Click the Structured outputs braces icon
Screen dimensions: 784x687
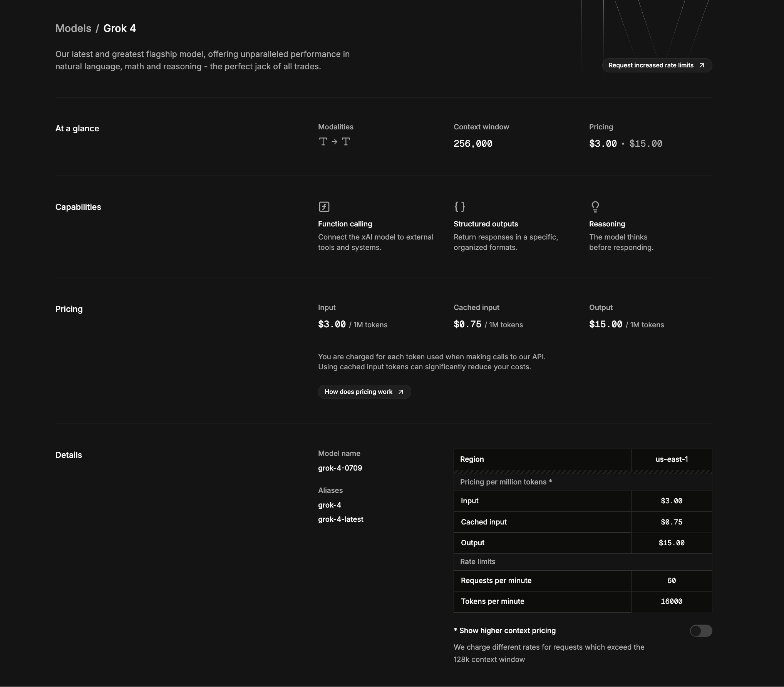(459, 207)
